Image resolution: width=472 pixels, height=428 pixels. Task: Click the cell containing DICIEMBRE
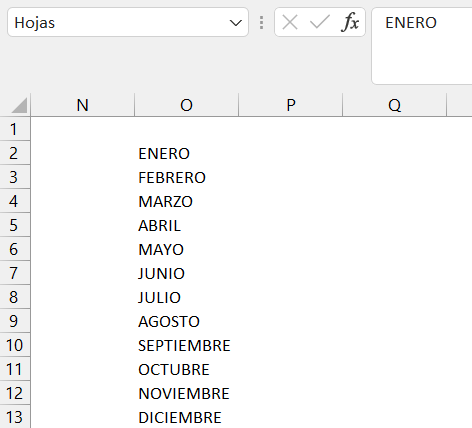click(x=187, y=417)
